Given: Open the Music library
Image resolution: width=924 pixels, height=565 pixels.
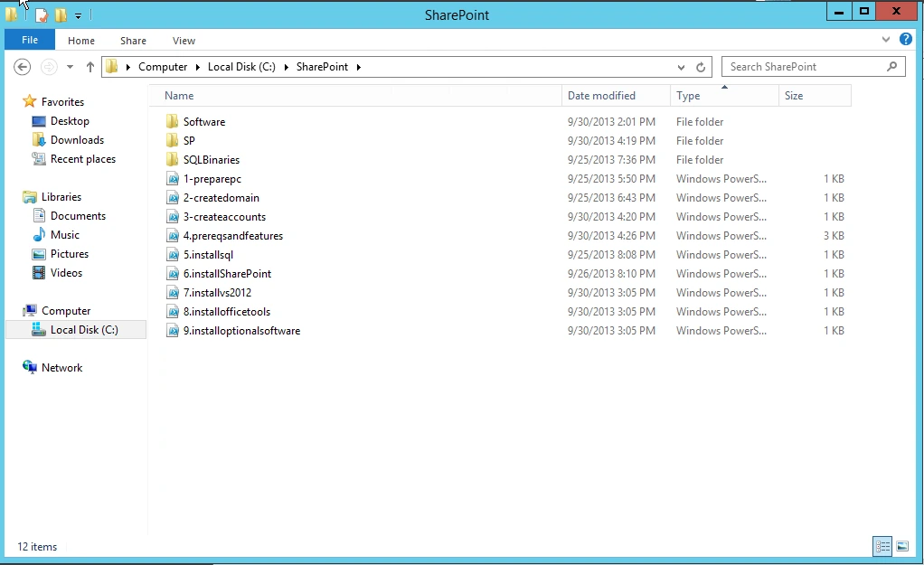Looking at the screenshot, I should tap(65, 234).
